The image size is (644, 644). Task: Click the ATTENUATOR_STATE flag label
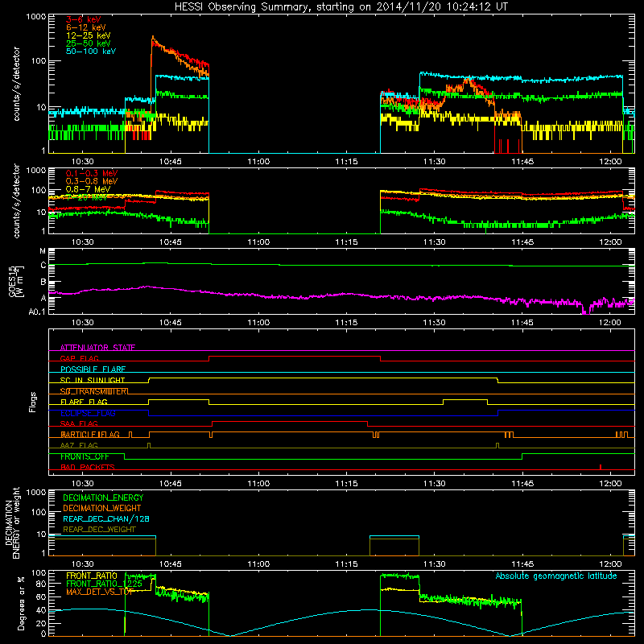97,348
